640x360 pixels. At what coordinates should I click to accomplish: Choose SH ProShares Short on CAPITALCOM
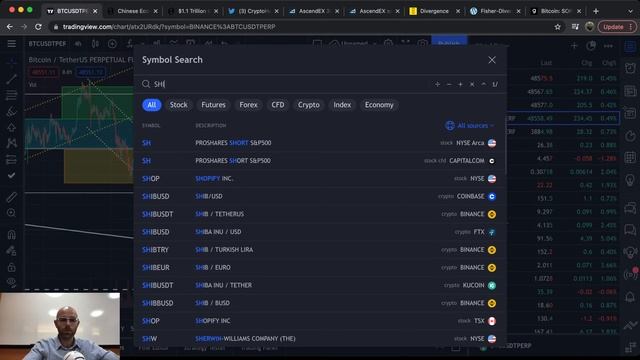coord(319,161)
